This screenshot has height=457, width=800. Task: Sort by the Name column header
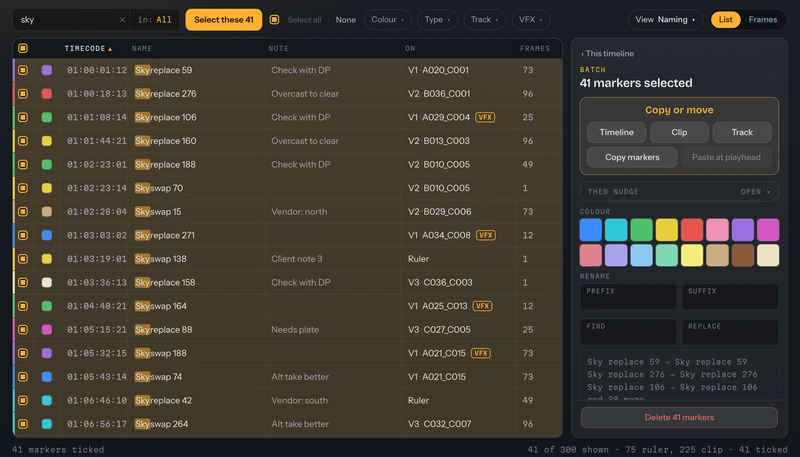[142, 48]
